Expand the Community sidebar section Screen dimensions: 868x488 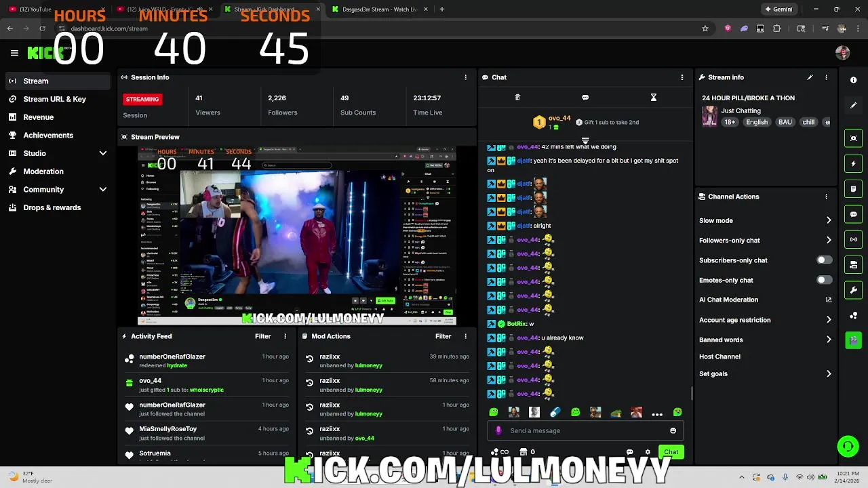pyautogui.click(x=103, y=190)
